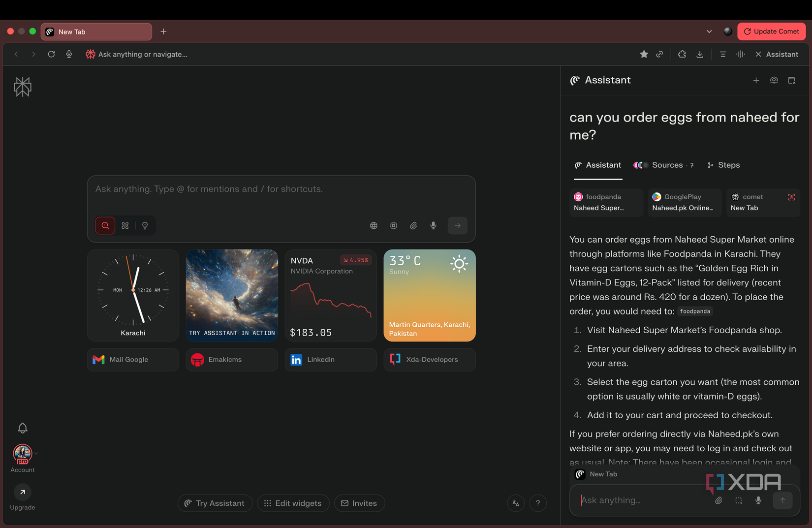Click the reload page icon
Image resolution: width=812 pixels, height=528 pixels.
51,54
